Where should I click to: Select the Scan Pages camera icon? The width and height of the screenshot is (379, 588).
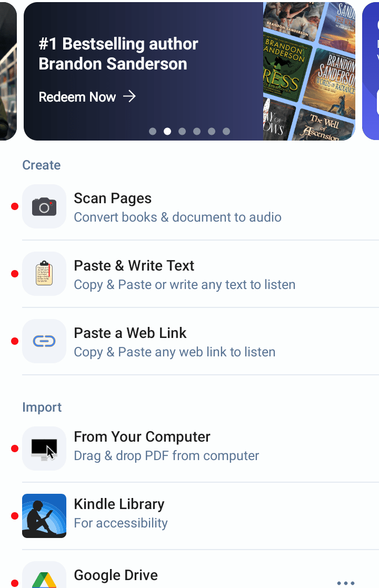44,206
